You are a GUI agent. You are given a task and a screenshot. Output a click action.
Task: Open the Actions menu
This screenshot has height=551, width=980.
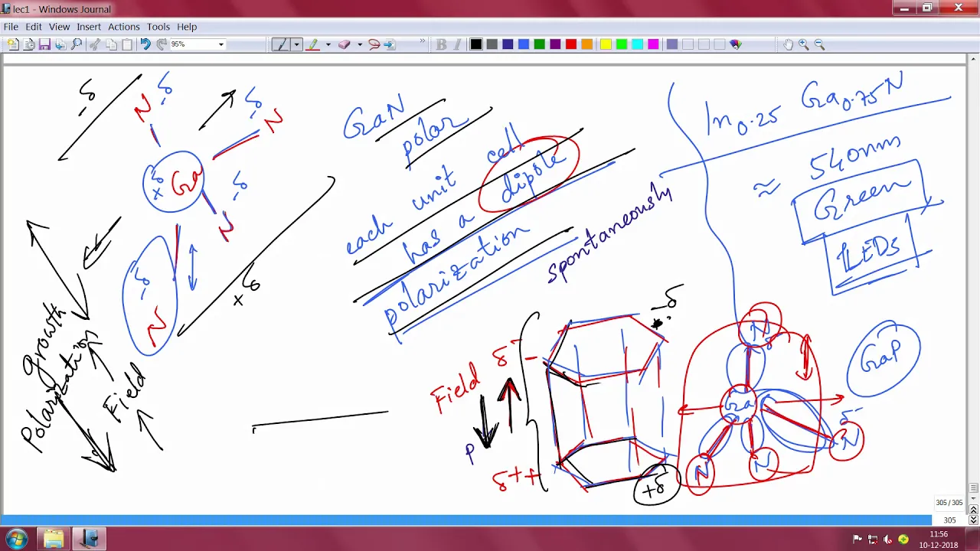(123, 26)
